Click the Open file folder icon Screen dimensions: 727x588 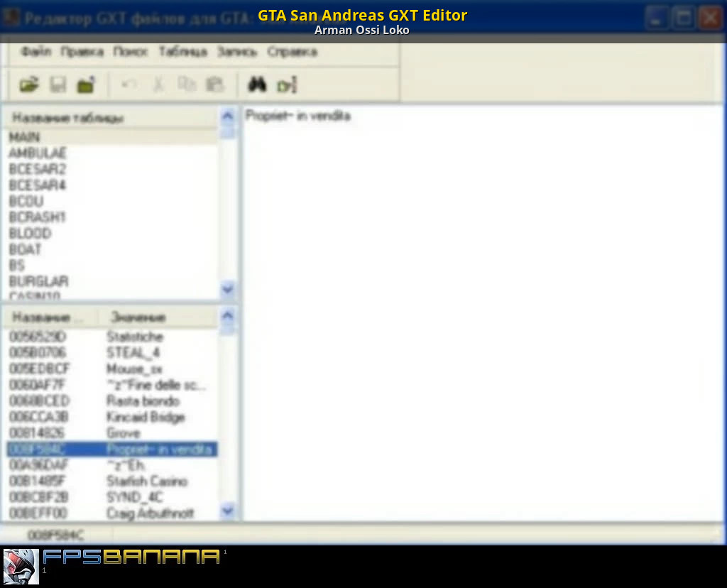(x=29, y=85)
